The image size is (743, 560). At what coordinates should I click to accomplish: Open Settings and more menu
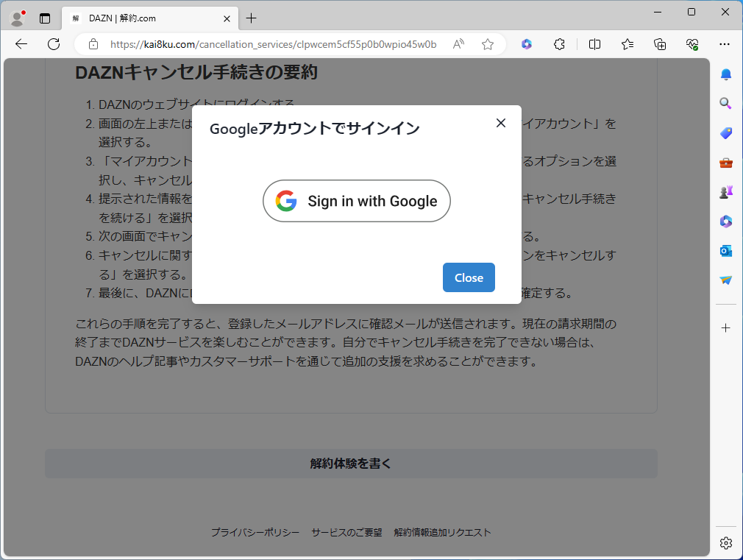click(x=725, y=44)
